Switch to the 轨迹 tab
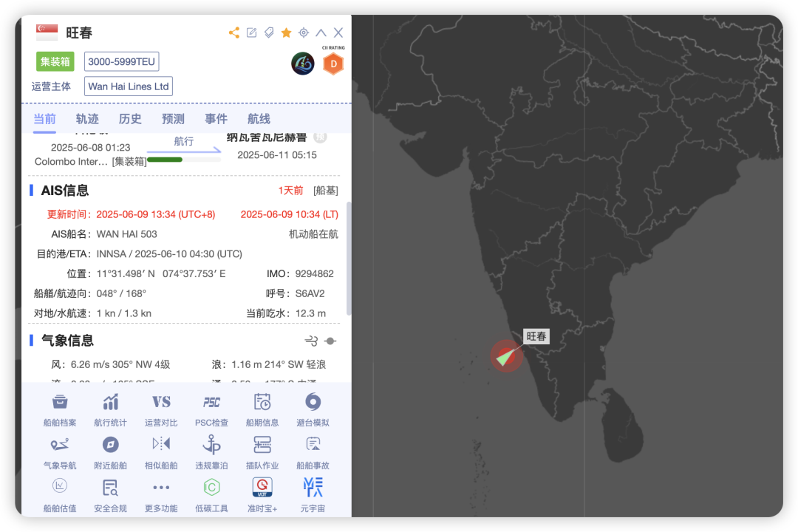Screen dimensions: 798x532 tap(87, 119)
